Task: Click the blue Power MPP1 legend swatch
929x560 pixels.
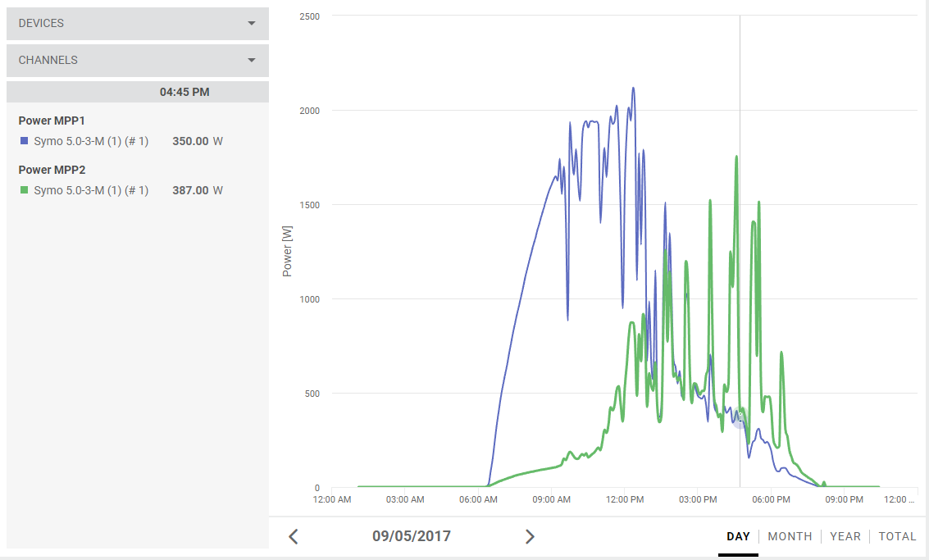Action: [x=25, y=141]
